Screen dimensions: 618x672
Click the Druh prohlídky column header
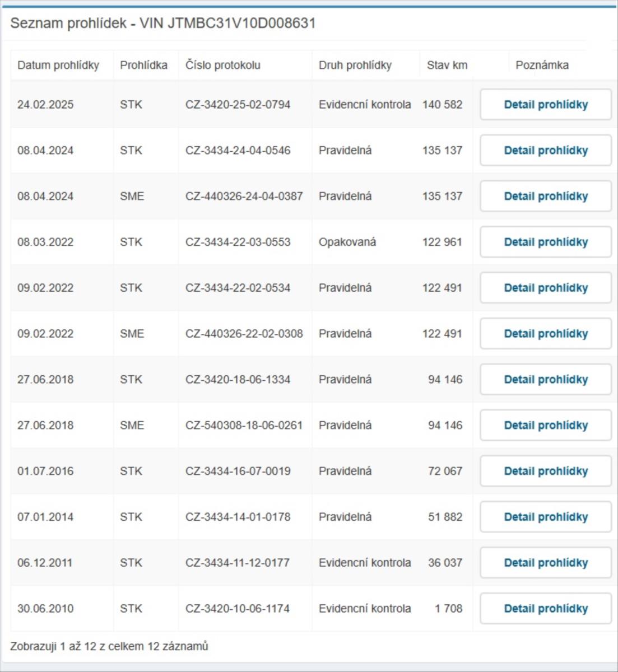pos(355,65)
